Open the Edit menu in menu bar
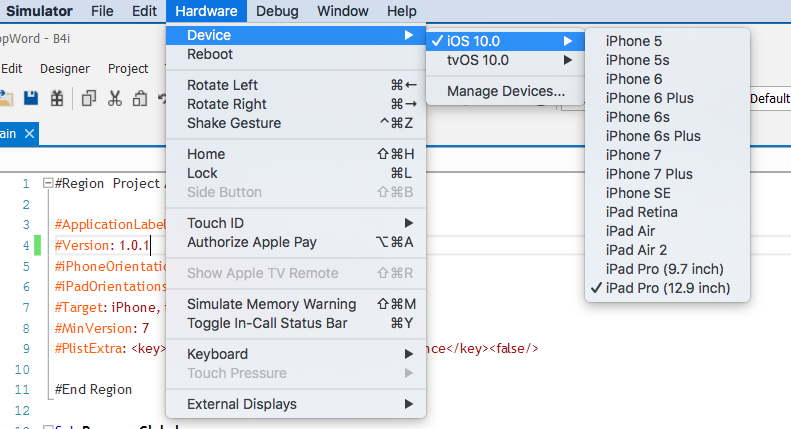The image size is (791, 429). coord(144,11)
